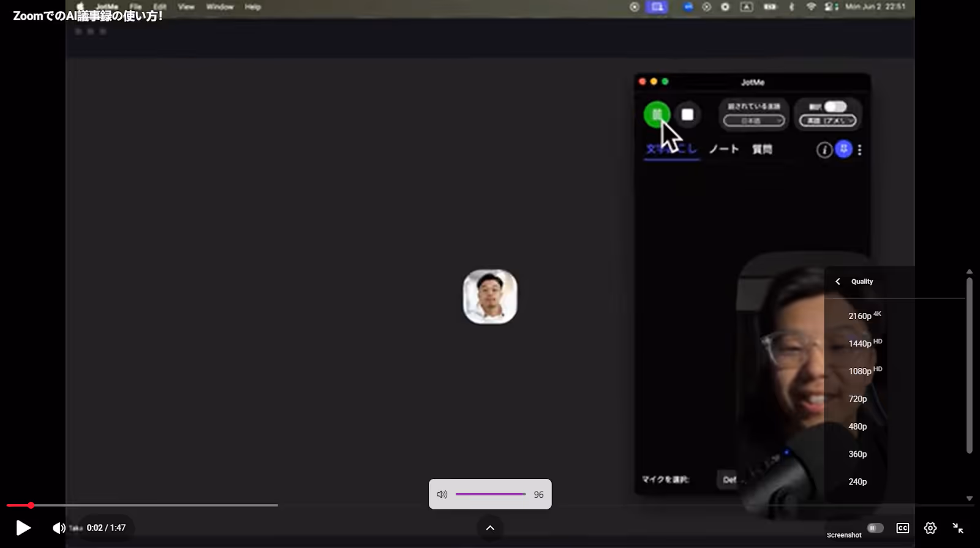Click the Bluetooth icon in menu bar
The height and width of the screenshot is (548, 980).
pos(791,7)
